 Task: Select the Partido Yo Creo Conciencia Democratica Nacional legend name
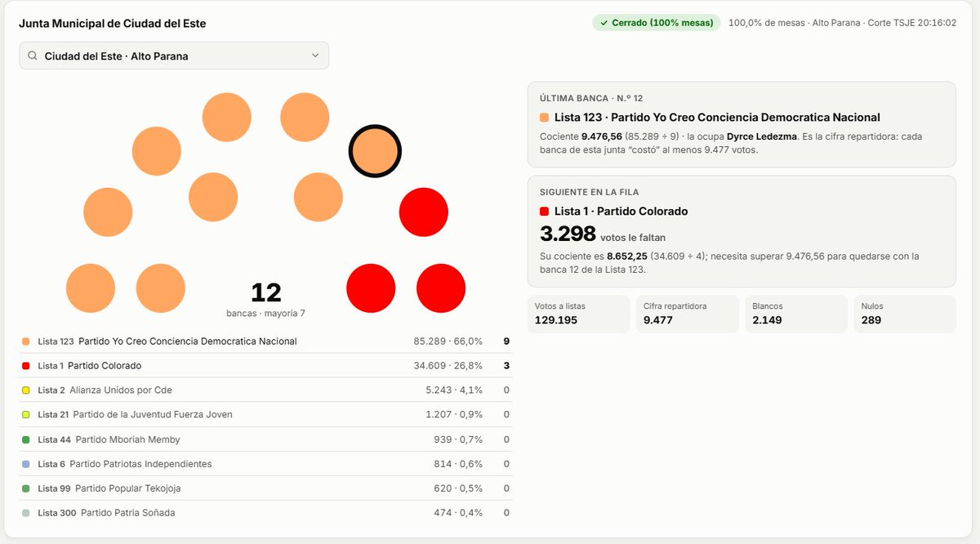click(x=188, y=341)
